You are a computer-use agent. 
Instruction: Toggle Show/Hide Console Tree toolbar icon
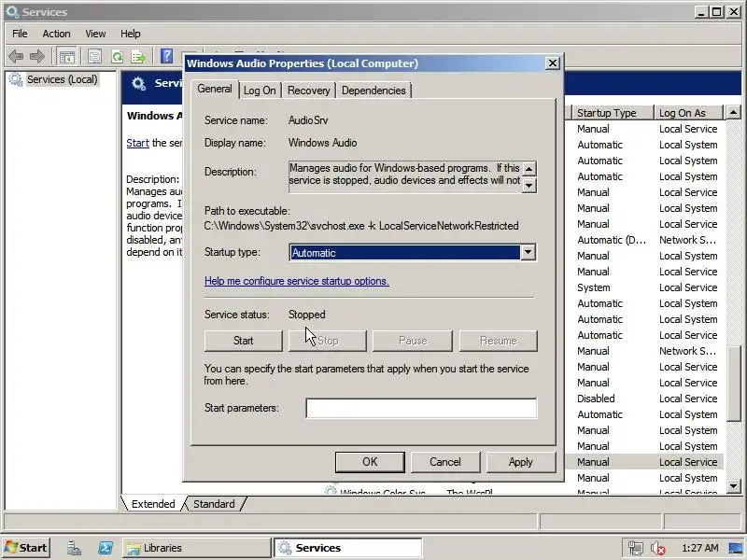(66, 57)
